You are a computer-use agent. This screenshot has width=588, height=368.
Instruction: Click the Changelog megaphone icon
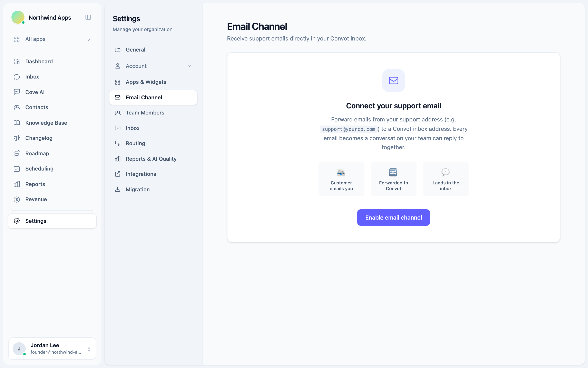click(17, 138)
